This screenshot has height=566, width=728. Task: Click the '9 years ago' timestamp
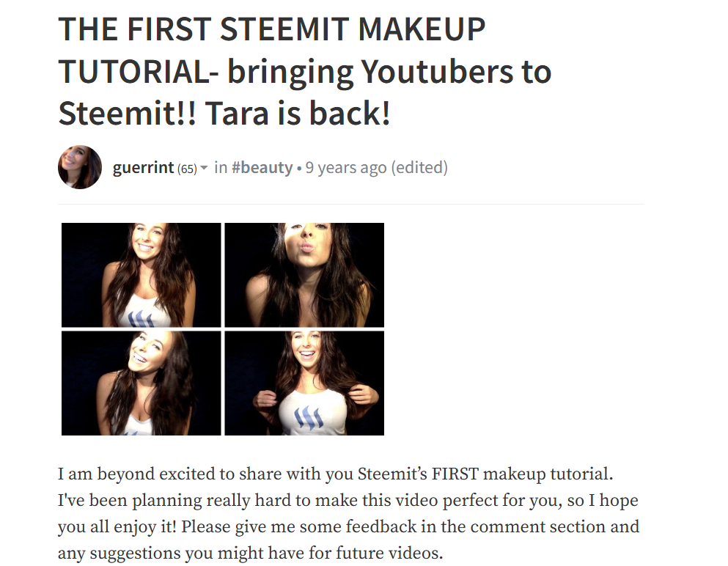(x=346, y=168)
